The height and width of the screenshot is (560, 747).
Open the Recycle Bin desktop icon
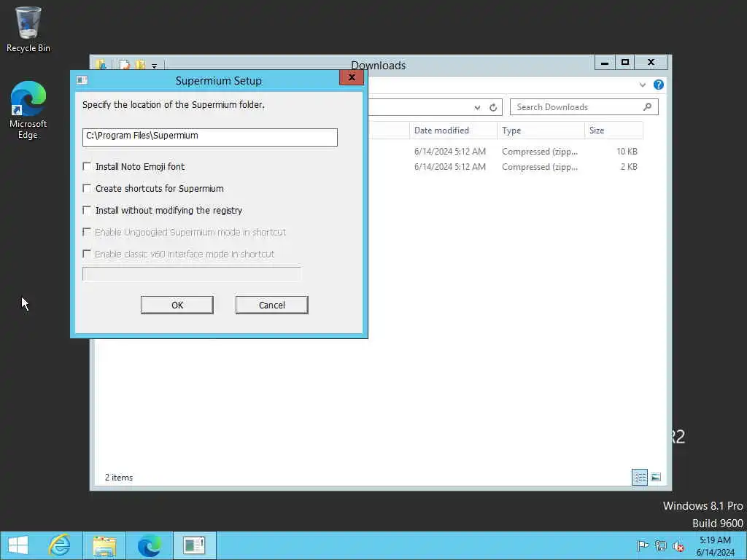(x=28, y=29)
